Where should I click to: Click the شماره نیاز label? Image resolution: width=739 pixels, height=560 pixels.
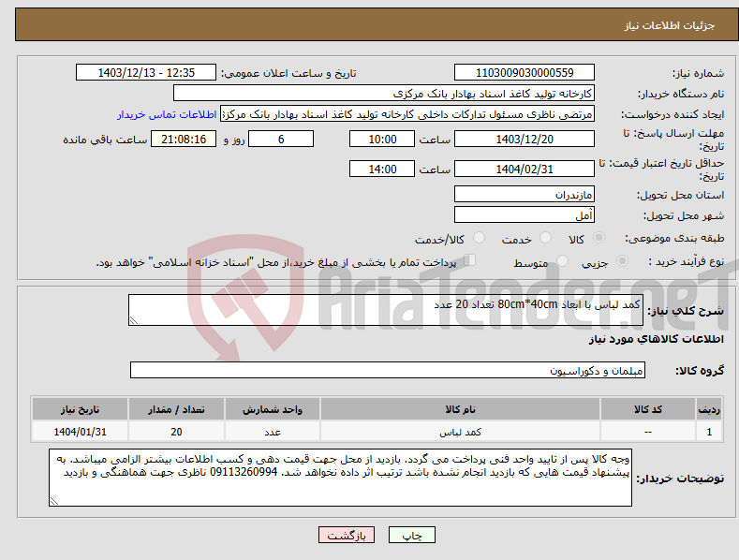[x=698, y=73]
